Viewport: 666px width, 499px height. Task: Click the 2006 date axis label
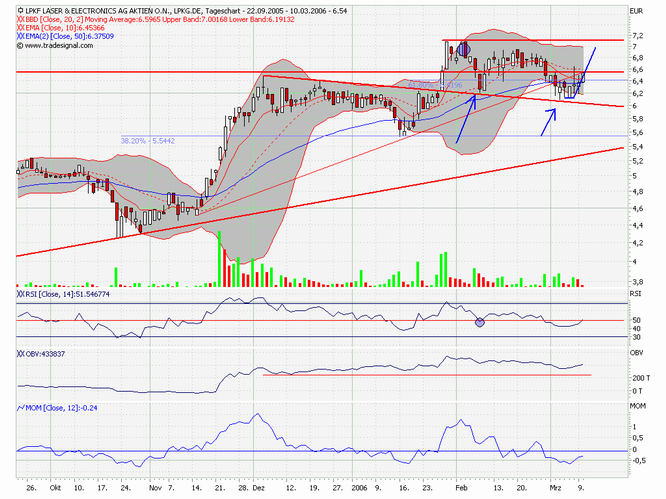[359, 488]
